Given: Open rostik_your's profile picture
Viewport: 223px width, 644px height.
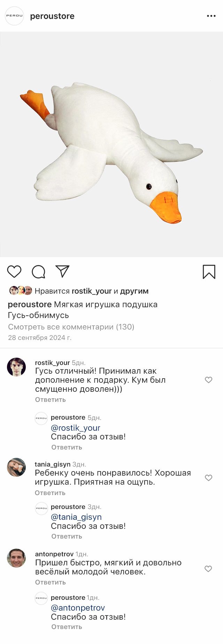Looking at the screenshot, I should point(16,367).
